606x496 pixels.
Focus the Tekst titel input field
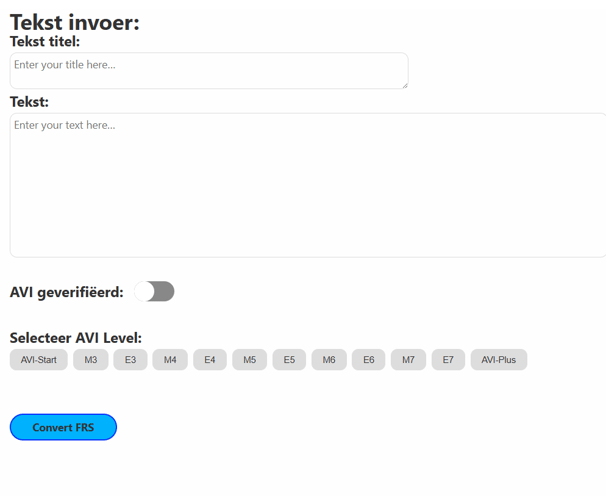click(209, 71)
